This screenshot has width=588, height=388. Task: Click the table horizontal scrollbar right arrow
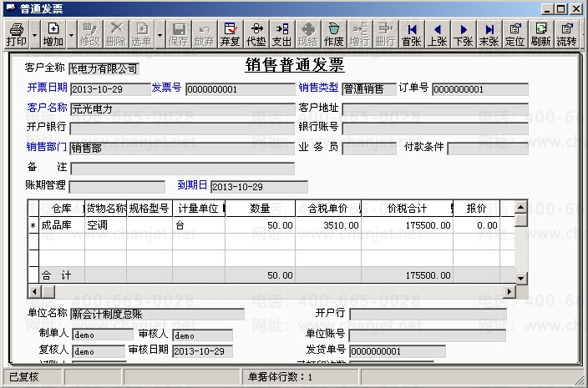coord(509,291)
